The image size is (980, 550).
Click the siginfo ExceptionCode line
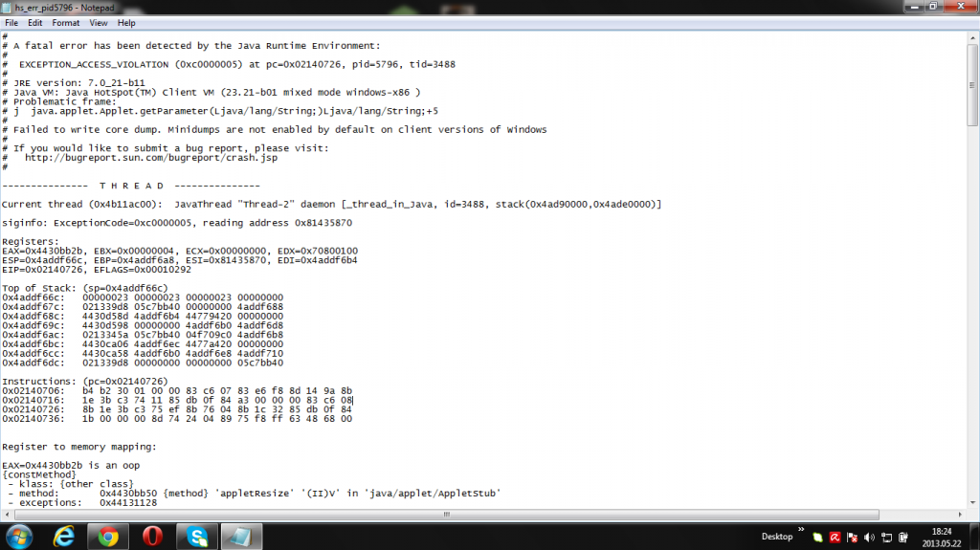[177, 223]
